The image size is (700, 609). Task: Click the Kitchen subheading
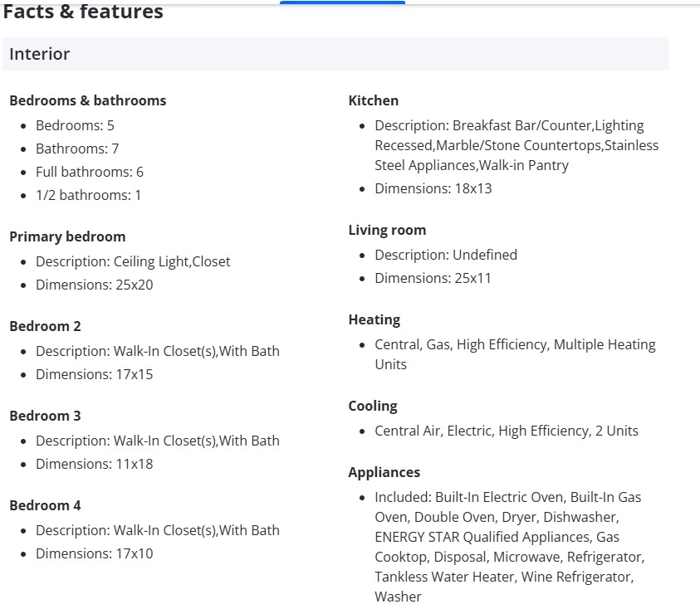click(373, 100)
